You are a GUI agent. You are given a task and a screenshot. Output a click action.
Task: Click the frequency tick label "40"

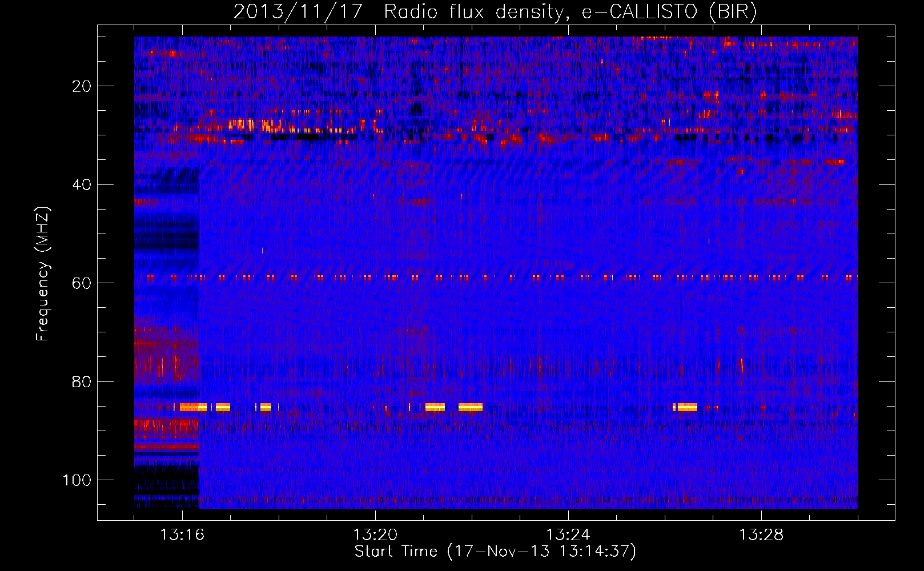click(x=82, y=185)
